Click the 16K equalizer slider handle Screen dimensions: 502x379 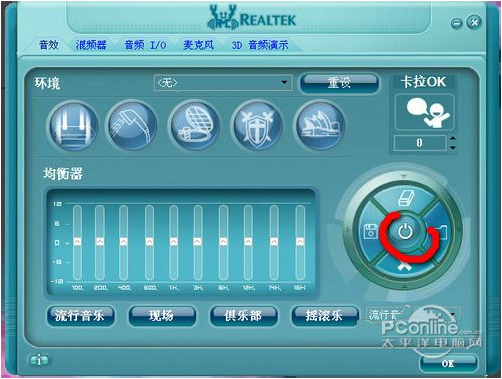[x=300, y=241]
